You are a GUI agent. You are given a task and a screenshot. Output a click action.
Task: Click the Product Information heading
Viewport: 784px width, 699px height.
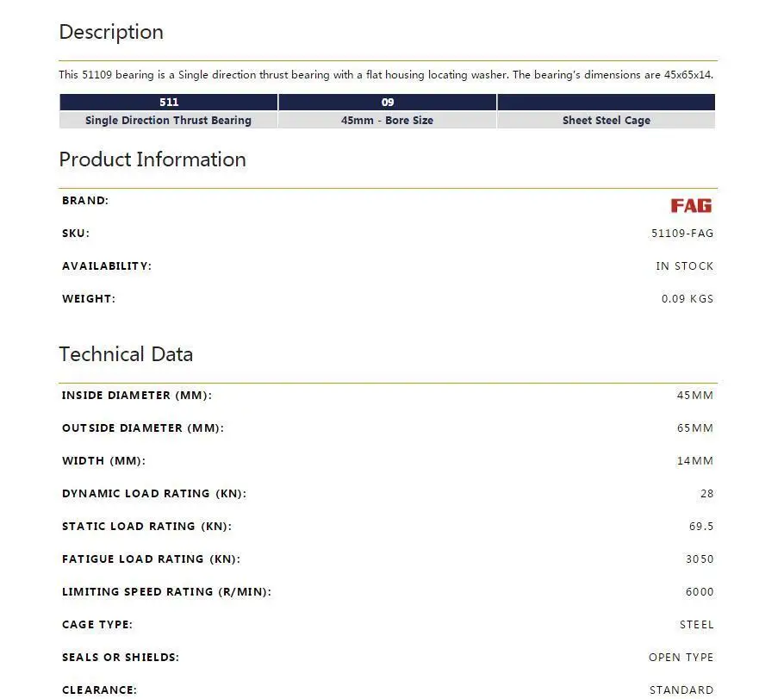tap(152, 159)
